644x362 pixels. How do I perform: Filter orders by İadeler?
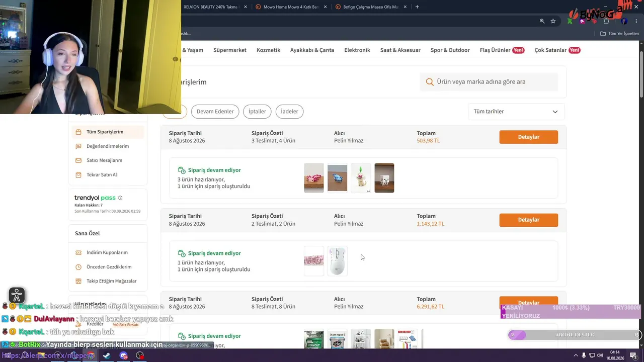289,112
